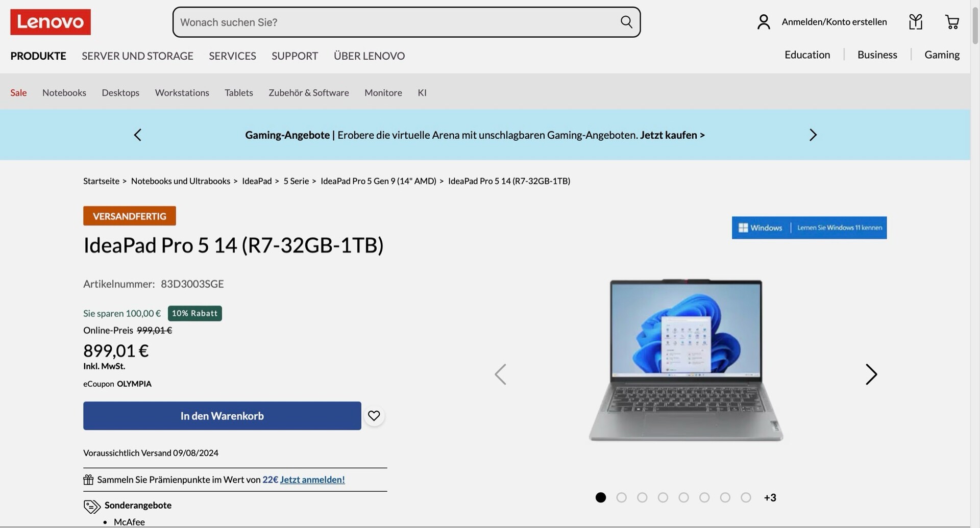Switch to Business store
The width and height of the screenshot is (980, 528).
point(877,55)
